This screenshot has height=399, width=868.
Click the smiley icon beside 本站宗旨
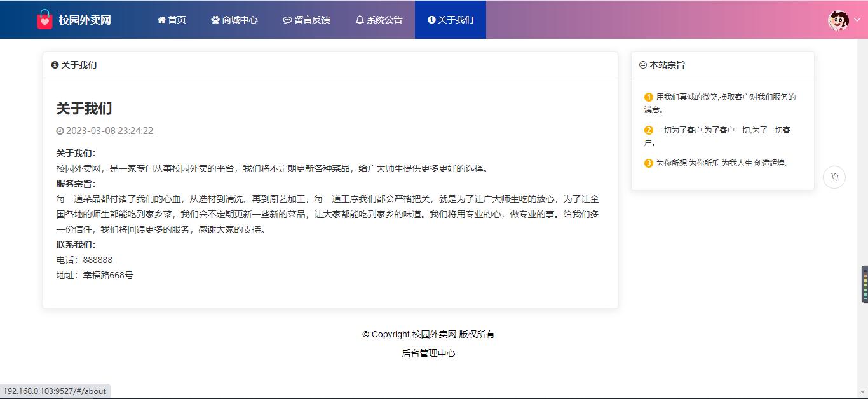(642, 65)
